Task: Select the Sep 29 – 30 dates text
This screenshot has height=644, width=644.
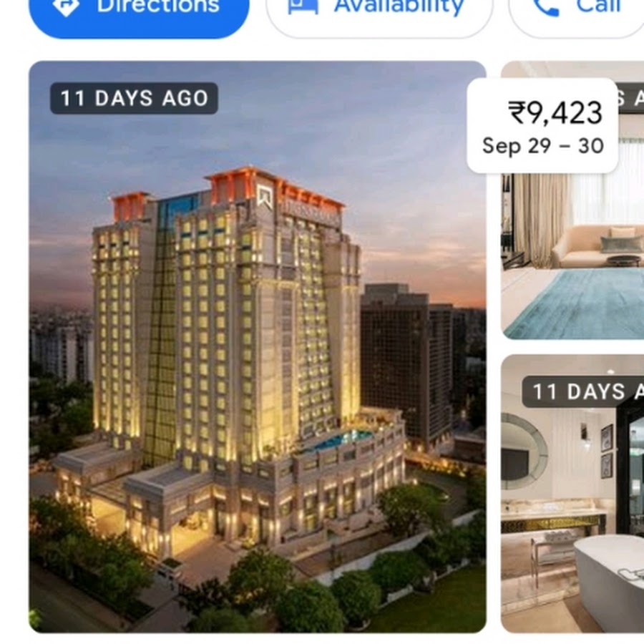Action: click(x=543, y=146)
